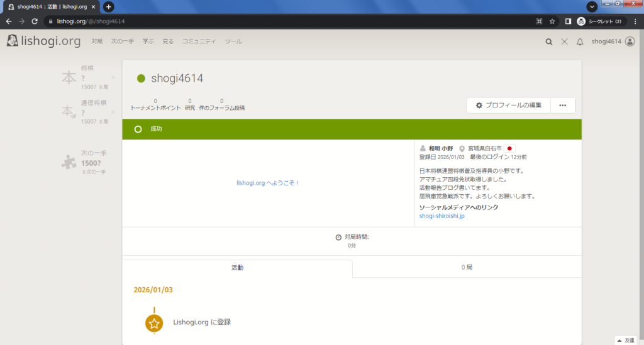
Task: Open a new browser tab
Action: click(x=108, y=6)
